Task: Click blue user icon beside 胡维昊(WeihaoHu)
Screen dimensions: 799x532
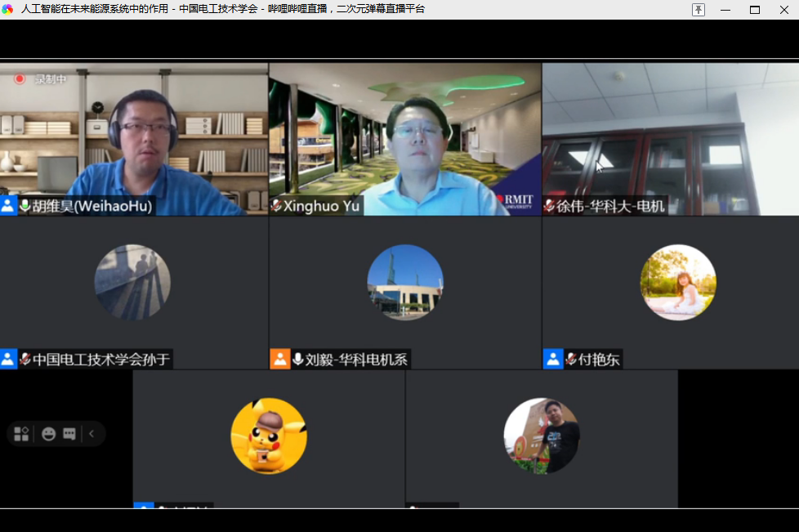Action: (x=8, y=206)
